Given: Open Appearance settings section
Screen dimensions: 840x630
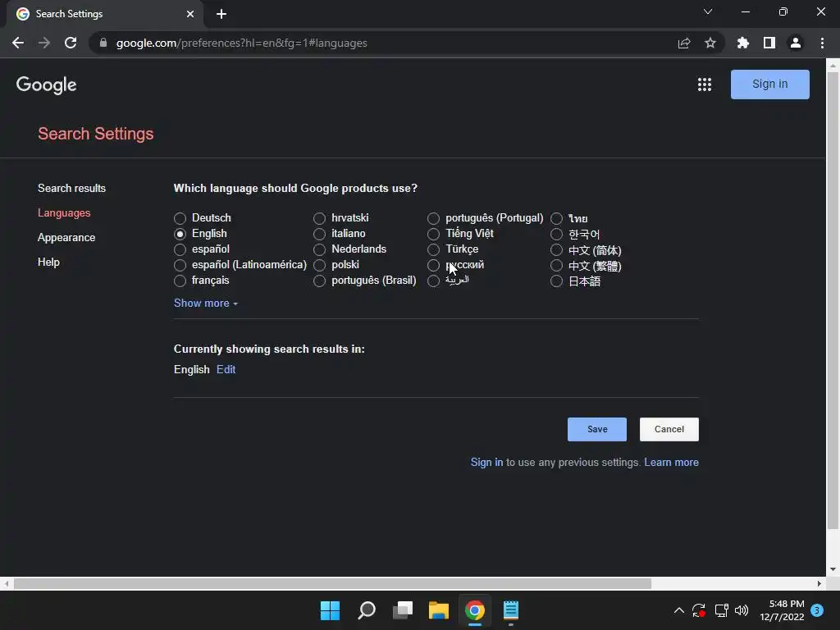Looking at the screenshot, I should tap(66, 237).
